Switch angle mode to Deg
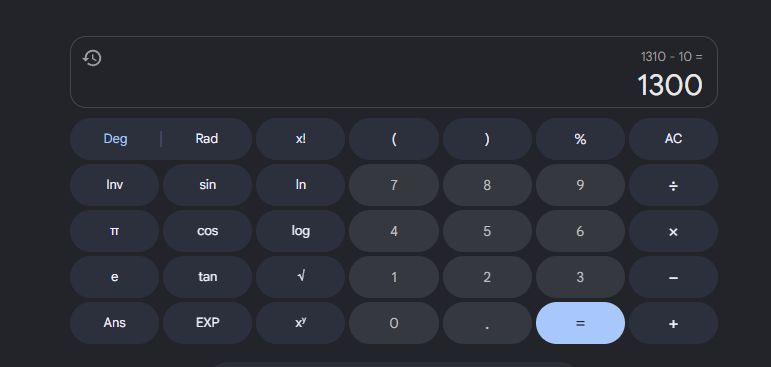The image size is (771, 367). (x=116, y=139)
